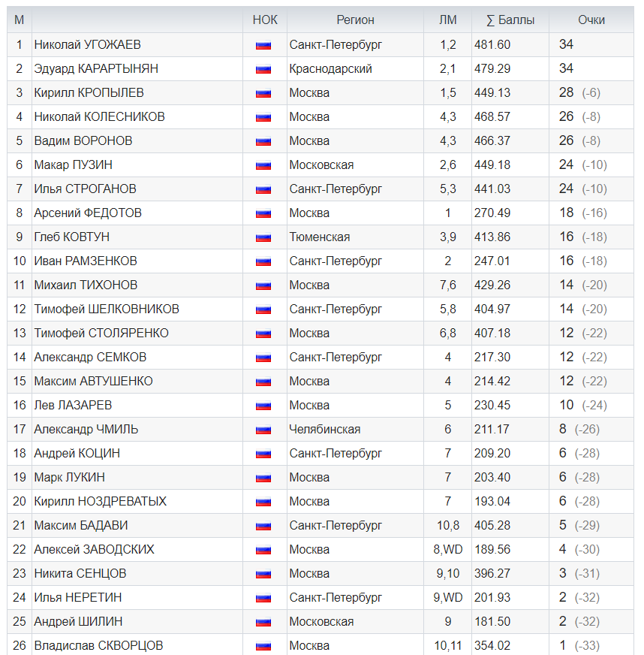This screenshot has width=644, height=655.
Task: Click the flag in Владислав СКВОРЦОВ's row
Action: (263, 646)
